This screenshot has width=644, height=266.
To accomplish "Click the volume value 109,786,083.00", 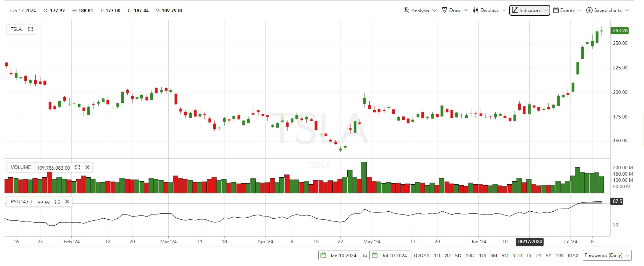I will click(x=54, y=168).
